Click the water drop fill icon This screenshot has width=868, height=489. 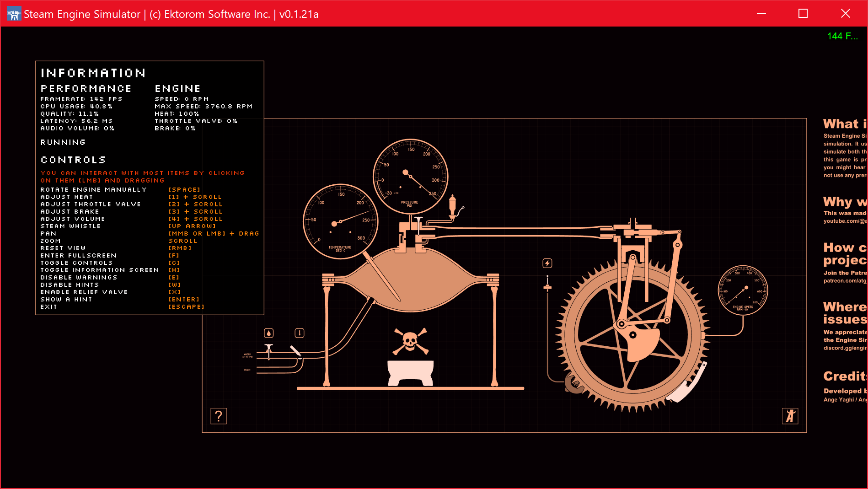click(269, 333)
